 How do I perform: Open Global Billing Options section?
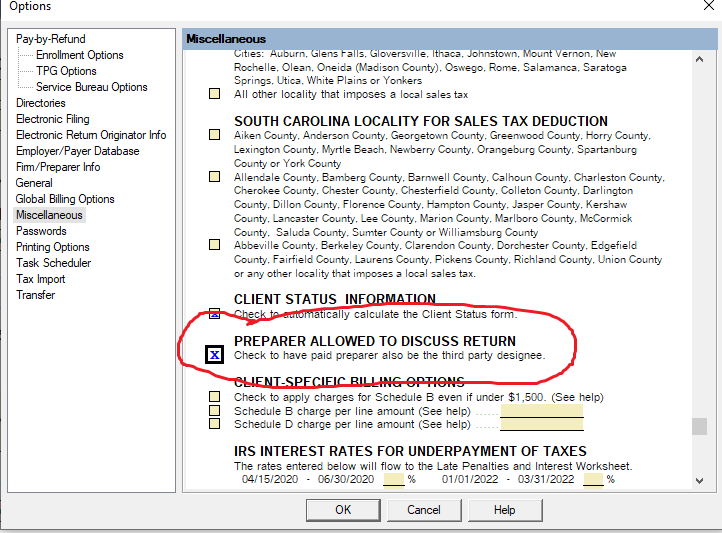click(x=65, y=199)
